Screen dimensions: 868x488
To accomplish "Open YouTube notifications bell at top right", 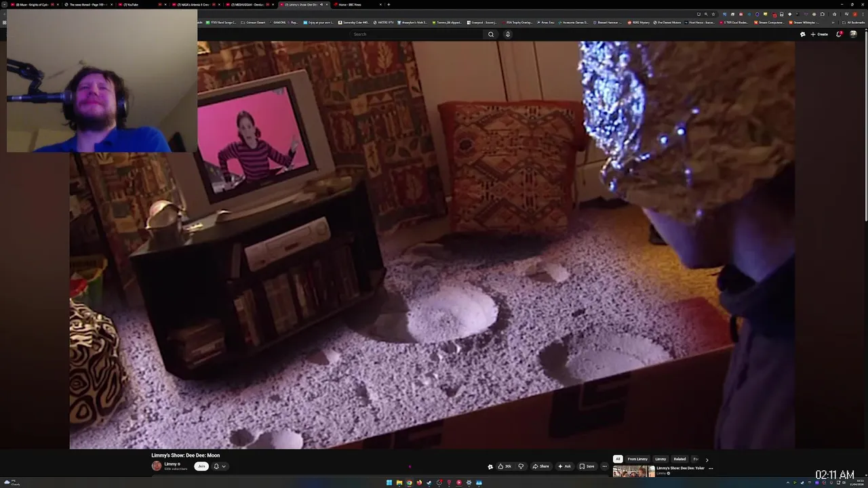I will click(x=839, y=35).
